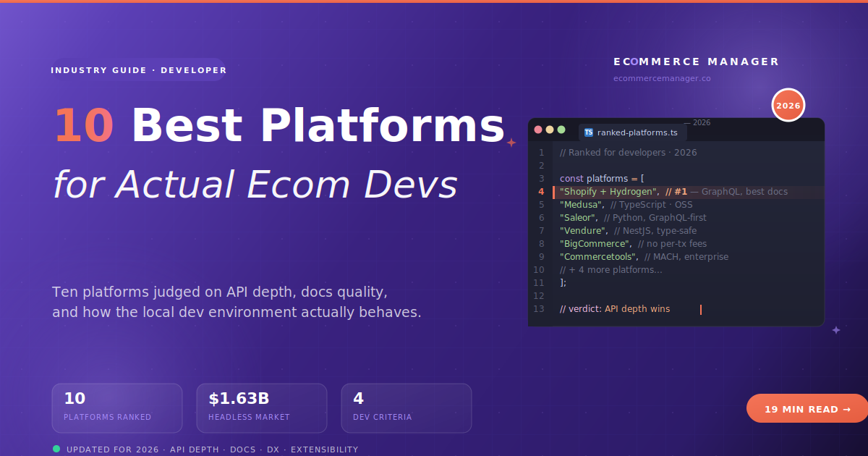Viewport: 868px width, 456px height.
Task: Click the "Ten platforms judged on API depth" paragraph
Action: [x=237, y=303]
